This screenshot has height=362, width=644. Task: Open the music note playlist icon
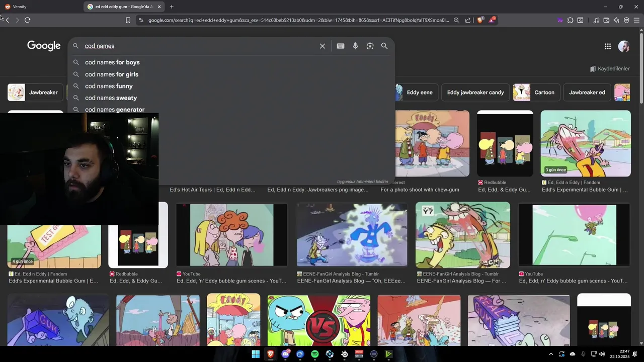click(596, 20)
